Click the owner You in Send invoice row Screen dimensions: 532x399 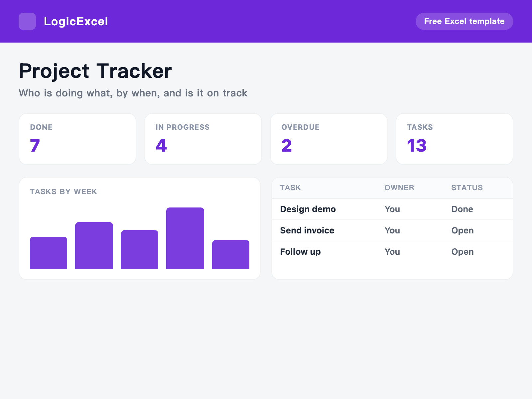[x=392, y=230]
